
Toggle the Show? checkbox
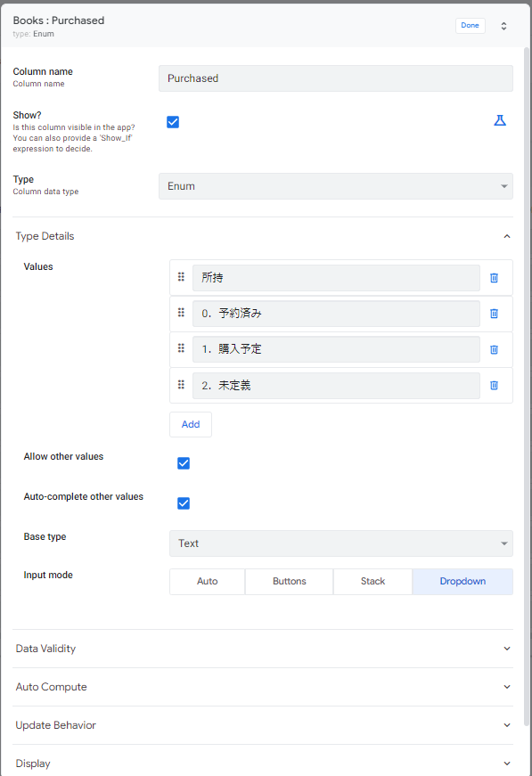pyautogui.click(x=173, y=121)
